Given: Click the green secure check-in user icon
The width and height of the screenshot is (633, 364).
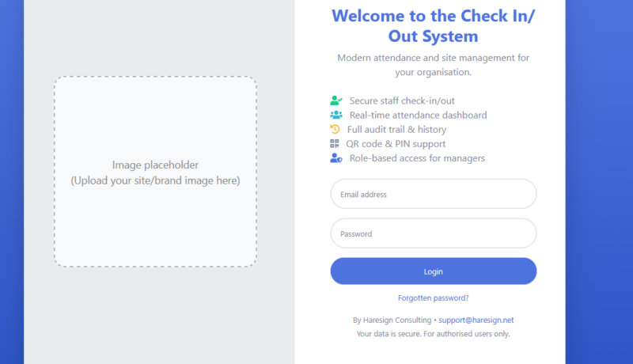Looking at the screenshot, I should click(335, 100).
